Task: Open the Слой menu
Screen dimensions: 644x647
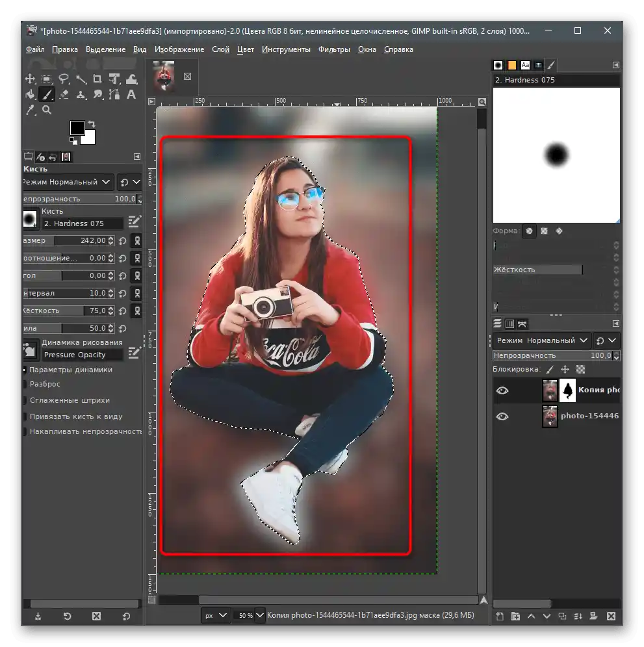Action: (x=220, y=49)
